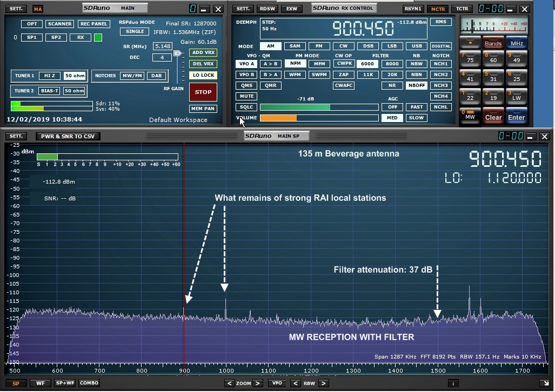Viewport: 555px width, 392px height.
Task: Select AM demodulation mode
Action: point(270,46)
